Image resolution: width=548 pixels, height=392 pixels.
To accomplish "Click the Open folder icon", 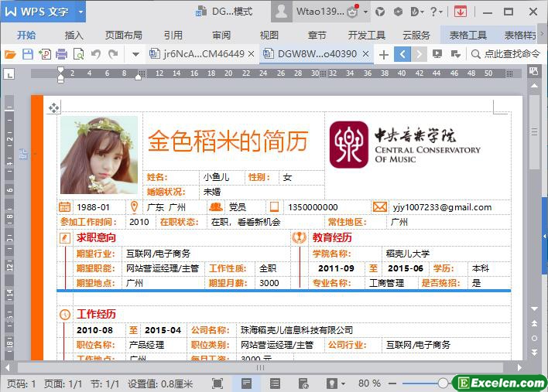I will [x=10, y=54].
